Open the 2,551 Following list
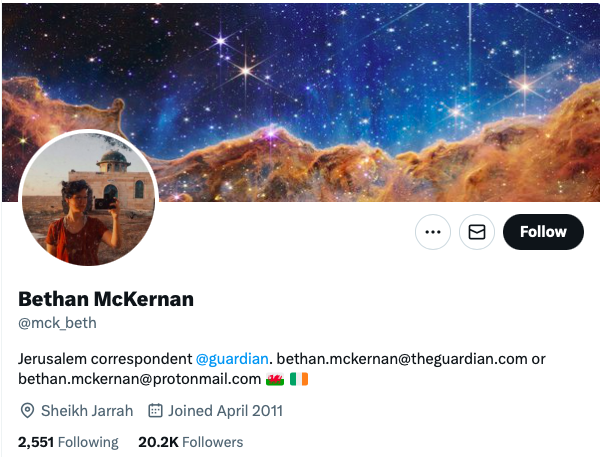The width and height of the screenshot is (600, 457). pyautogui.click(x=68, y=442)
